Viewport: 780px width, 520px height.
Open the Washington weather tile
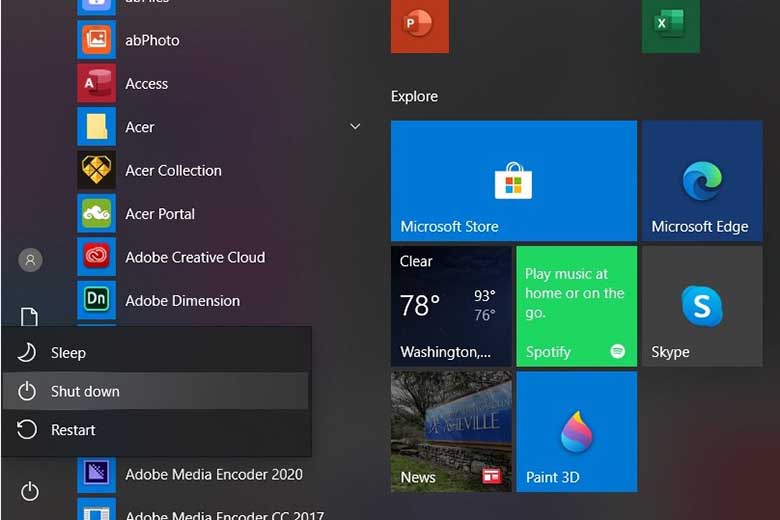(x=450, y=306)
